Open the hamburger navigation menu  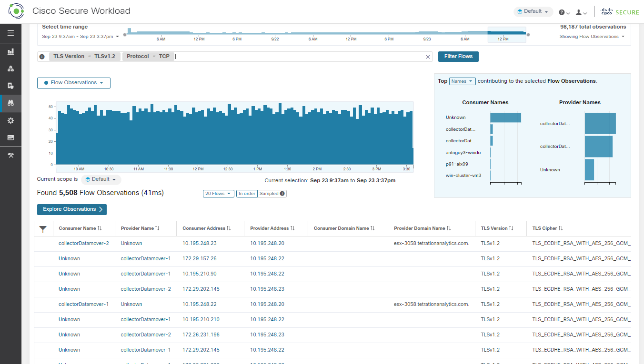[10, 33]
